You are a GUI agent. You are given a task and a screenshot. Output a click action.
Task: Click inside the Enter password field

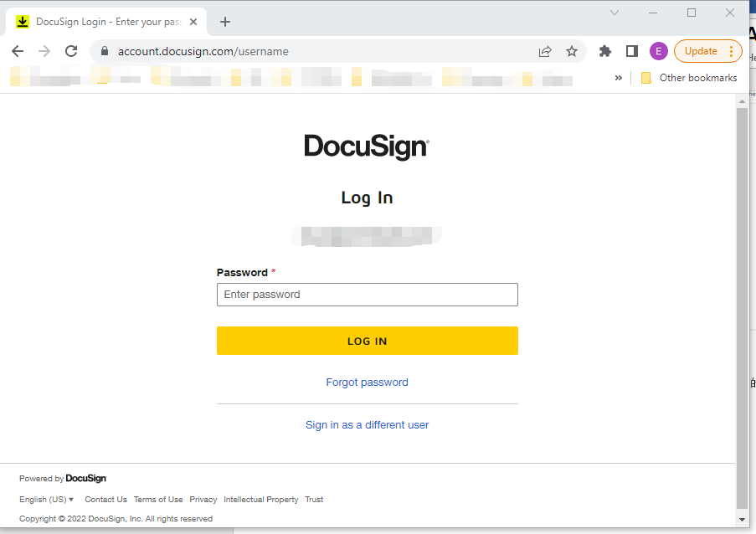tap(367, 295)
